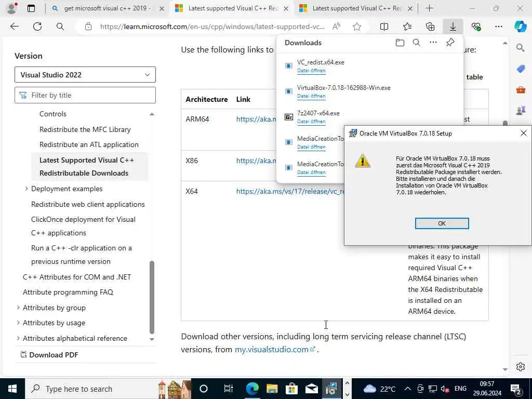This screenshot has width=532, height=399.
Task: Click the Edge sidebar search icon
Action: click(x=520, y=48)
